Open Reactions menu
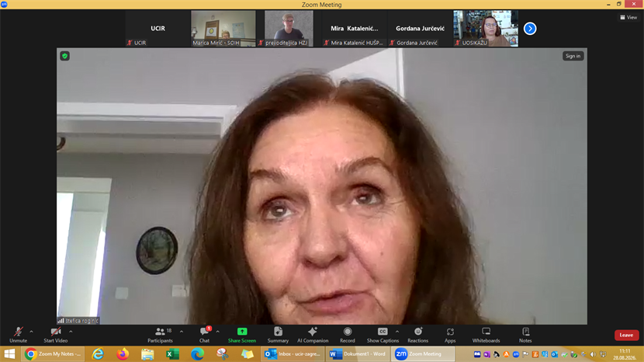This screenshot has height=362, width=644. [x=417, y=335]
